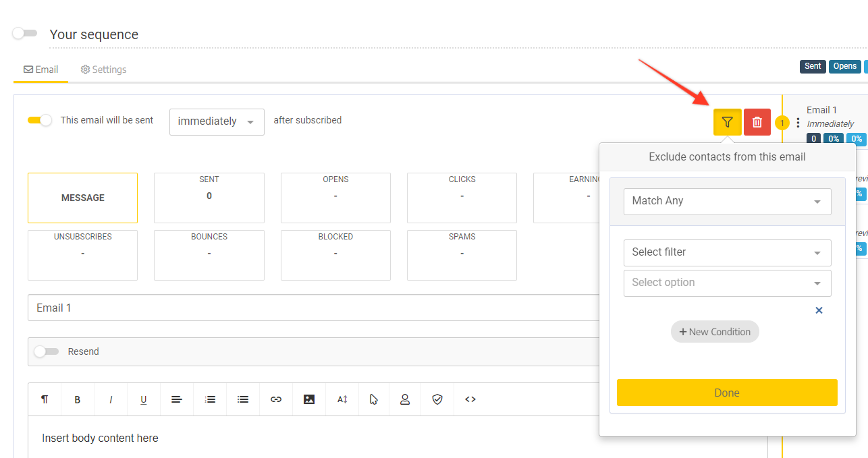The height and width of the screenshot is (458, 868).
Task: Toggle the Your sequence activation switch
Action: pyautogui.click(x=24, y=33)
